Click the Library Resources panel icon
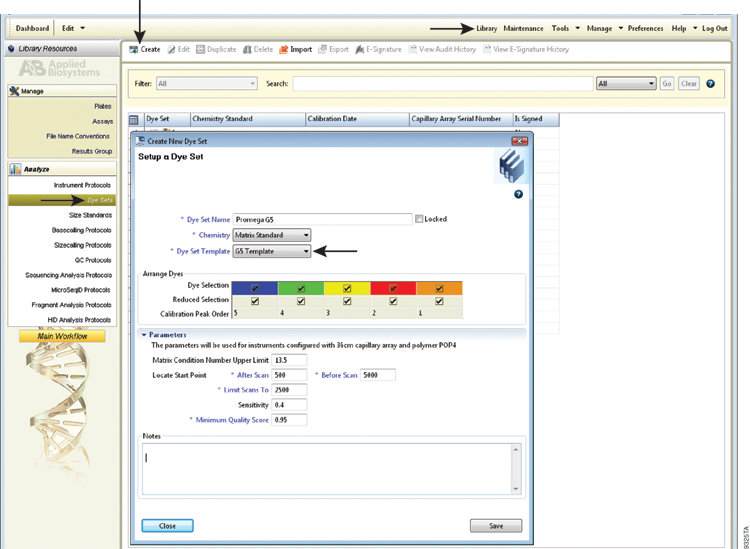Viewport: 750px width, 549px height. coord(11,49)
